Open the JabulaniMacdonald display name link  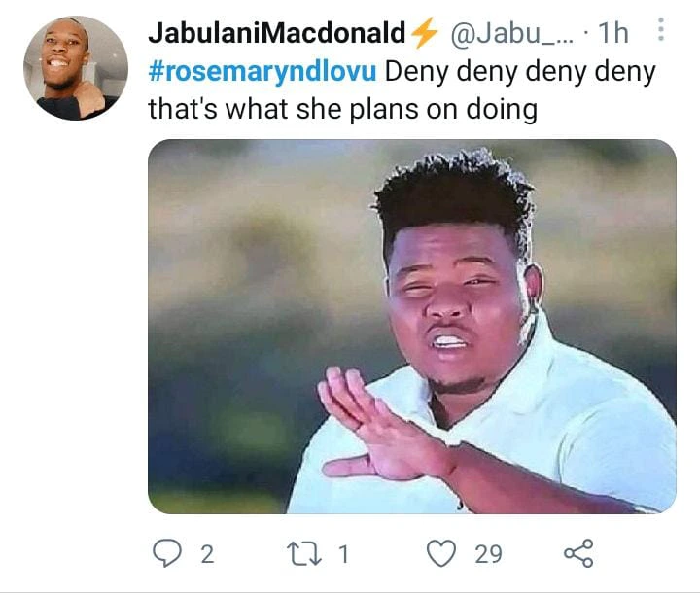tap(277, 33)
